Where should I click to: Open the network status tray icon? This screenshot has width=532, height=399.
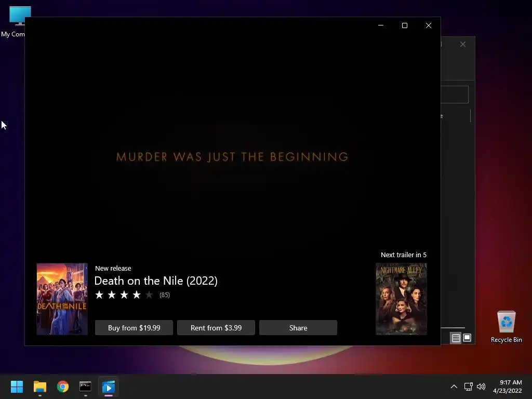point(468,387)
